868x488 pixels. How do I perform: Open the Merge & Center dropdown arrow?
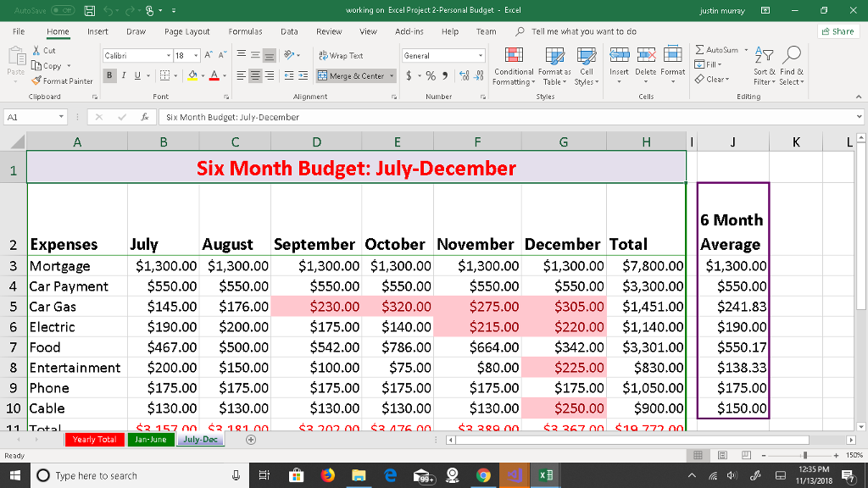pos(392,75)
